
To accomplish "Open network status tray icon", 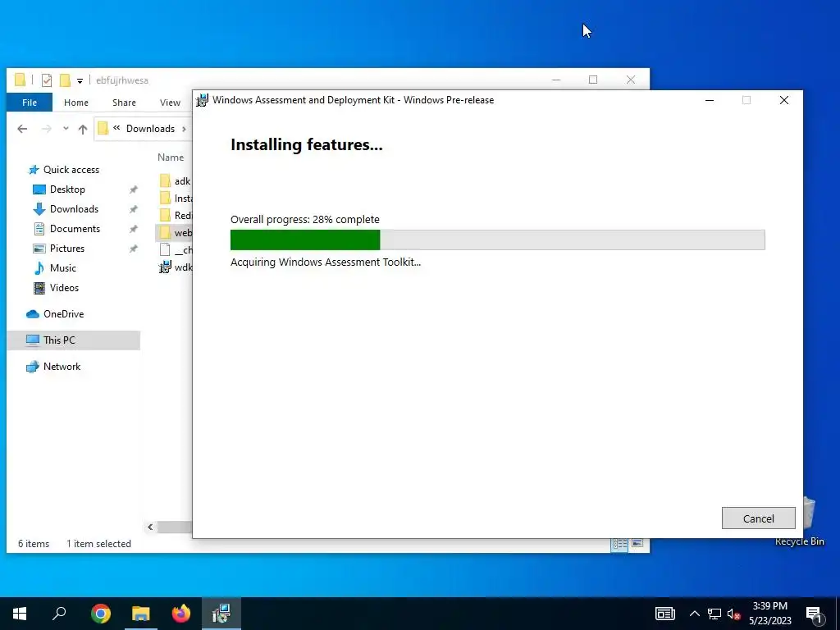I will point(714,614).
